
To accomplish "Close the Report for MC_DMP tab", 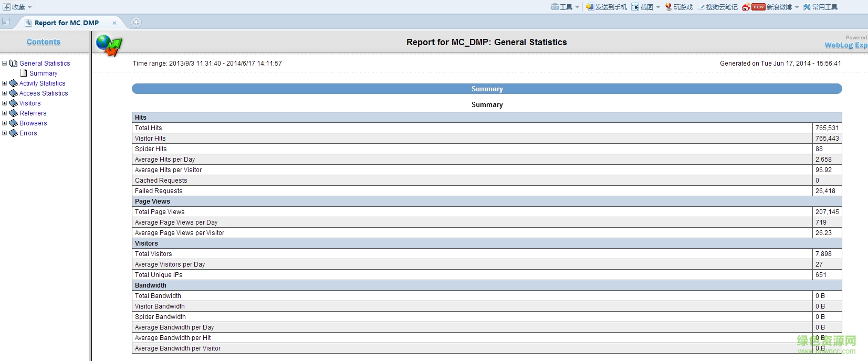I will pos(114,23).
